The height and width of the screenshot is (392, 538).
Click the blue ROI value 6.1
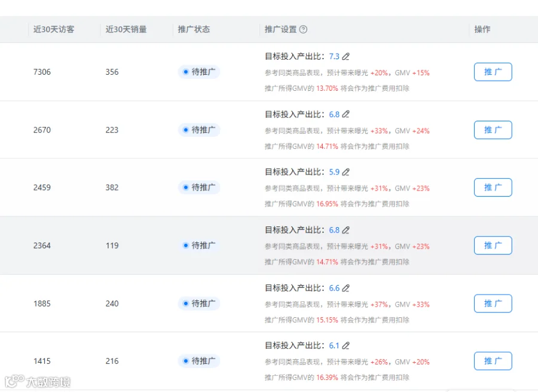[x=334, y=345]
